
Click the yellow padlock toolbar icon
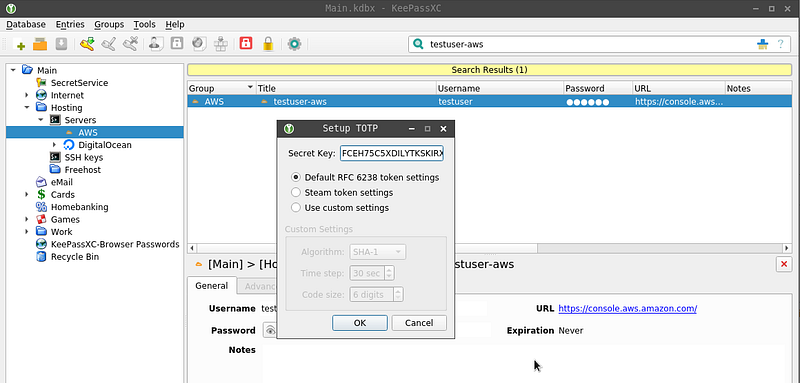(268, 44)
